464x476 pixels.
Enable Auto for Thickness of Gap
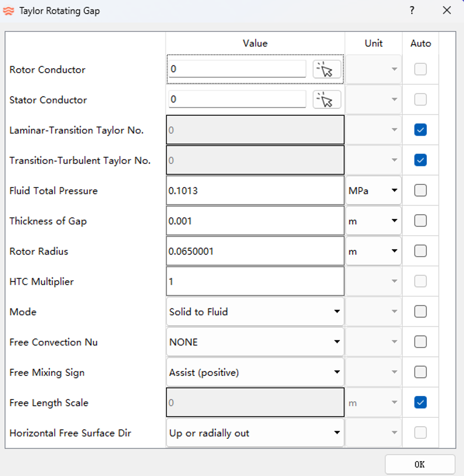(x=420, y=221)
